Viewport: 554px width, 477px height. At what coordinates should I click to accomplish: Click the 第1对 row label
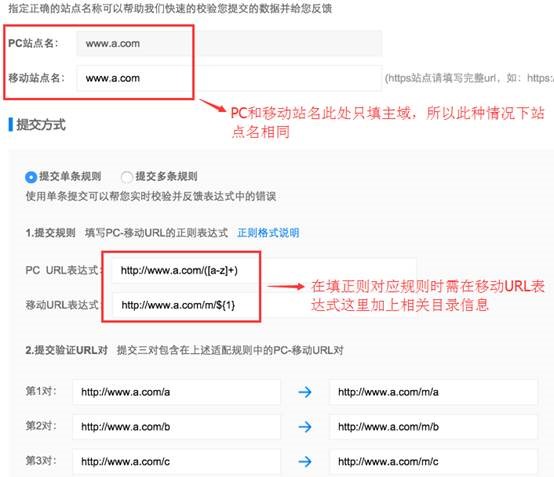tap(41, 391)
